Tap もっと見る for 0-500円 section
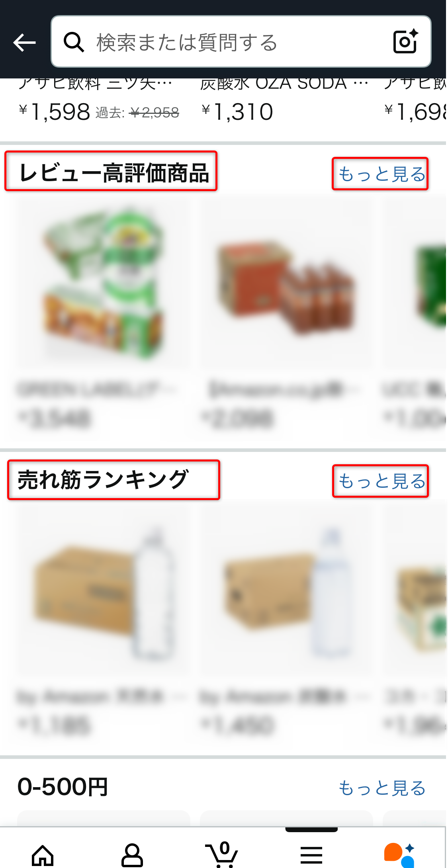This screenshot has height=868, width=448. tap(382, 788)
